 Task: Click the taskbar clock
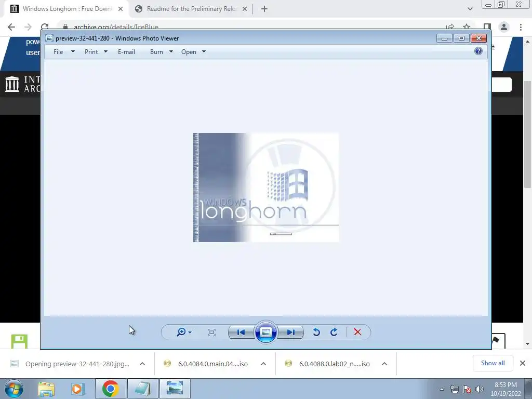pyautogui.click(x=506, y=389)
